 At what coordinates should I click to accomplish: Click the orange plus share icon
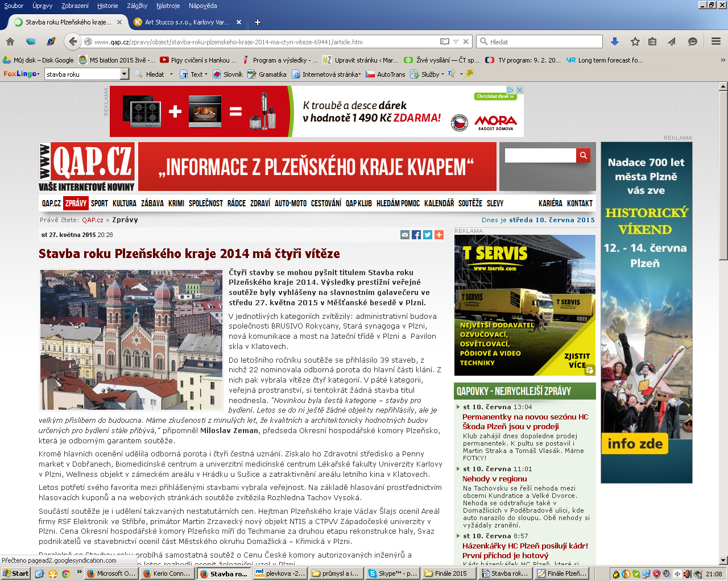tap(439, 235)
